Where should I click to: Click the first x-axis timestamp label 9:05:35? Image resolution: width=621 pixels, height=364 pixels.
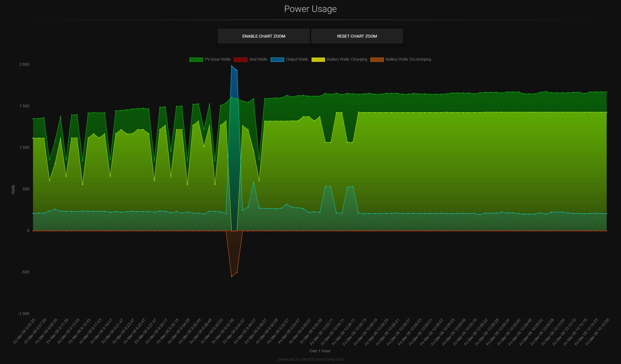[x=25, y=331]
